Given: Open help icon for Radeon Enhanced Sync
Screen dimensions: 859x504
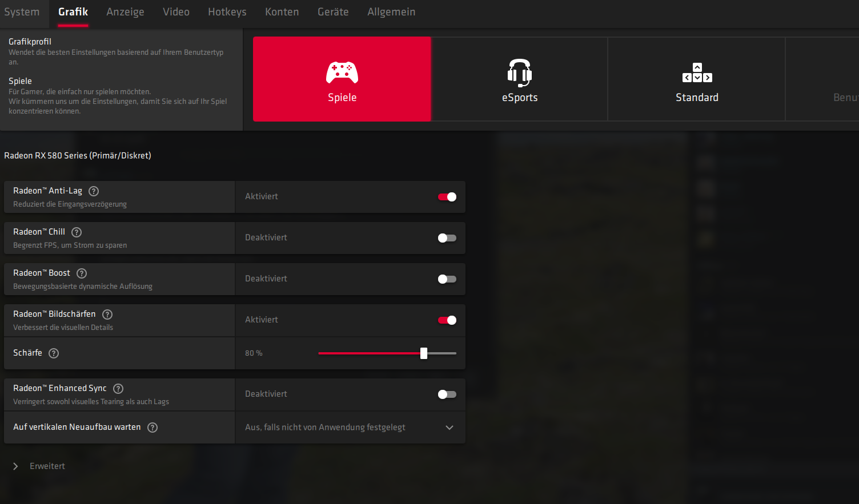Looking at the screenshot, I should coord(118,389).
